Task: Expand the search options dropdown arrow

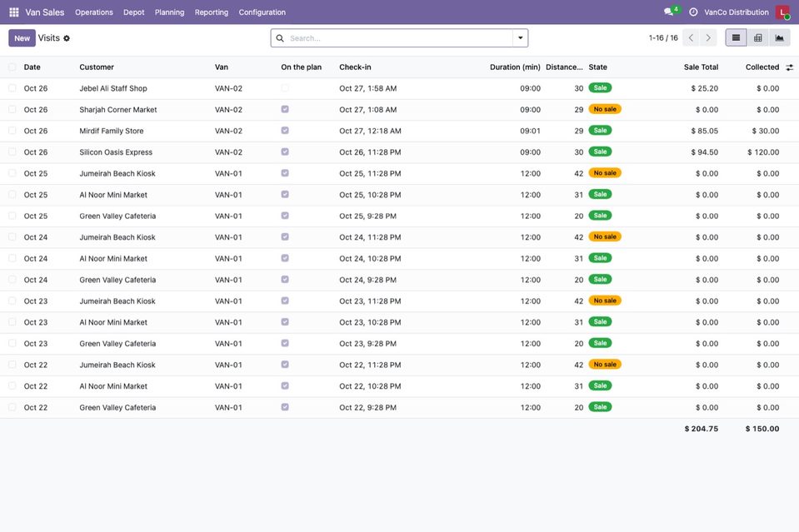Action: 520,38
